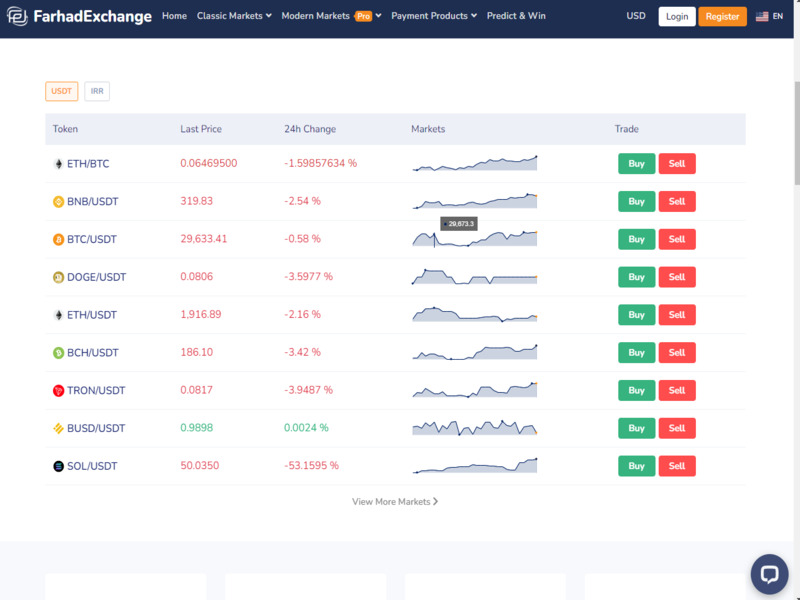Switch to the IRR market filter
Image resolution: width=800 pixels, height=600 pixels.
coord(97,91)
